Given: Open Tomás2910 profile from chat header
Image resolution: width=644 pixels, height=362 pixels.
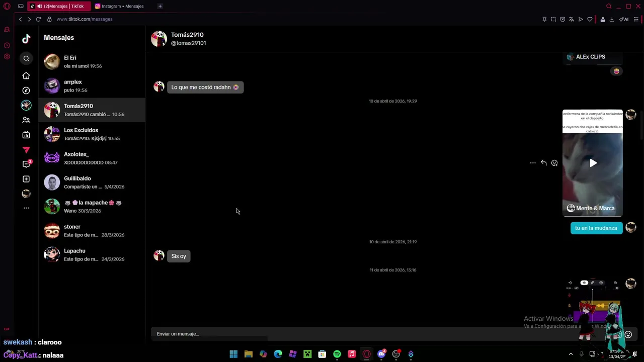Looking at the screenshot, I should click(159, 39).
